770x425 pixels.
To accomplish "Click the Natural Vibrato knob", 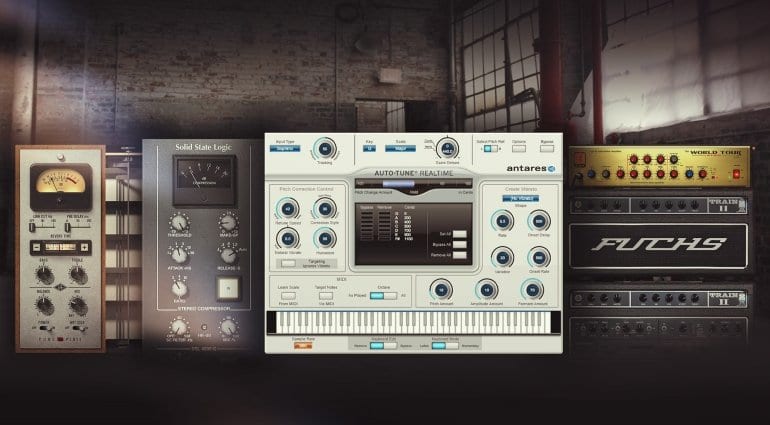I will pos(288,239).
